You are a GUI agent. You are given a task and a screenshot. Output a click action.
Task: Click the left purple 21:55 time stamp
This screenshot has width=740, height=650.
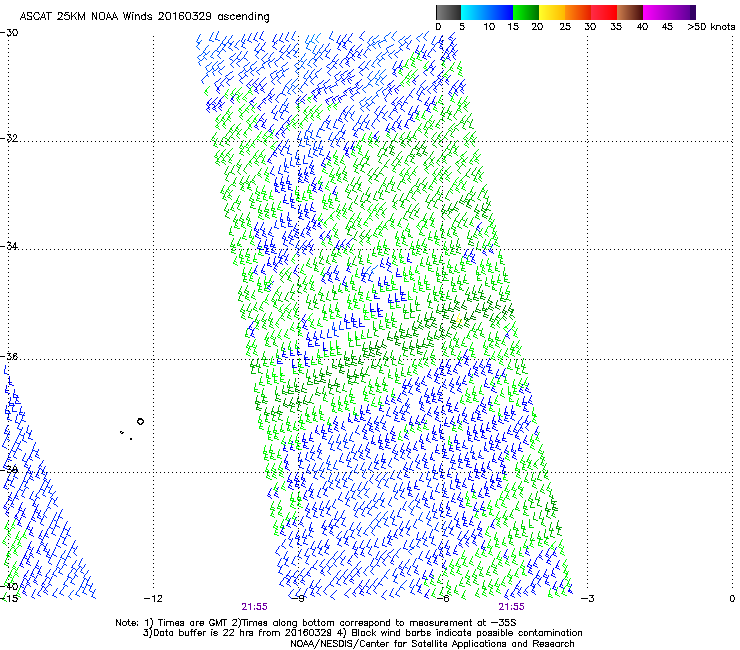(x=254, y=607)
